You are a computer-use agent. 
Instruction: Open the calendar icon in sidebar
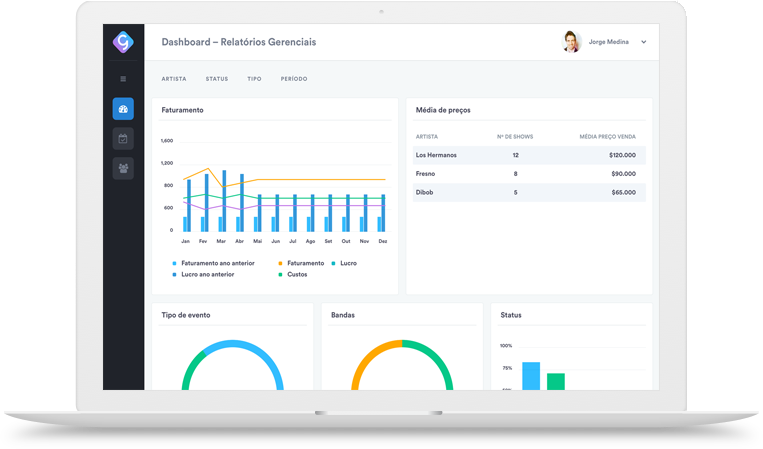(123, 139)
